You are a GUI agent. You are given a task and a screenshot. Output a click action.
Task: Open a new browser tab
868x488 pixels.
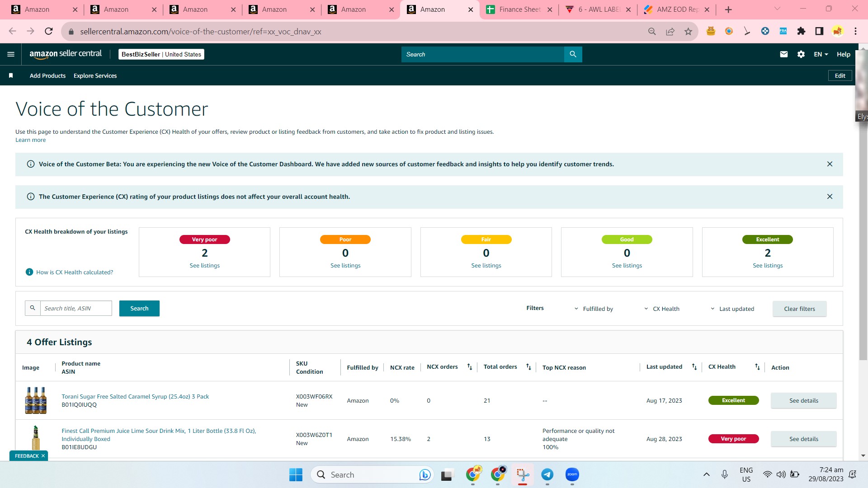coord(728,9)
